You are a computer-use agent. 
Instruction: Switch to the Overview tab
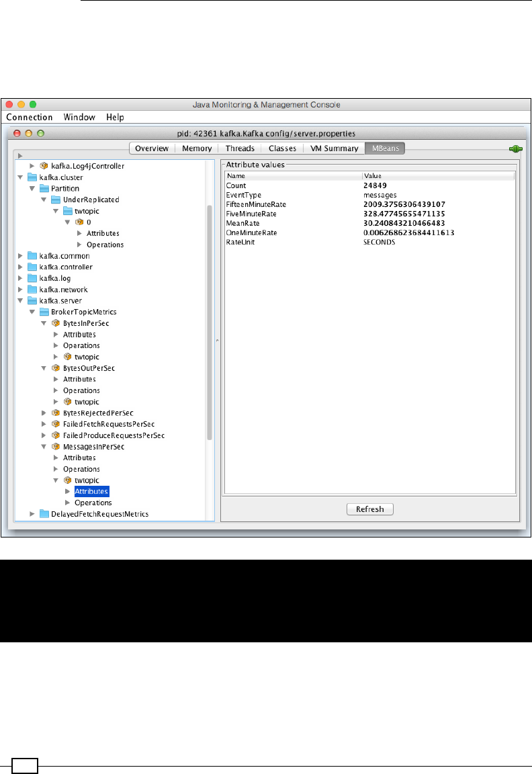152,148
